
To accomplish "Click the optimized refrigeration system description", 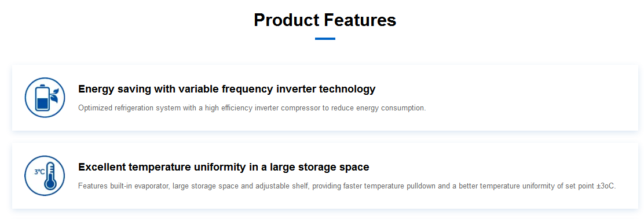I will (x=252, y=108).
